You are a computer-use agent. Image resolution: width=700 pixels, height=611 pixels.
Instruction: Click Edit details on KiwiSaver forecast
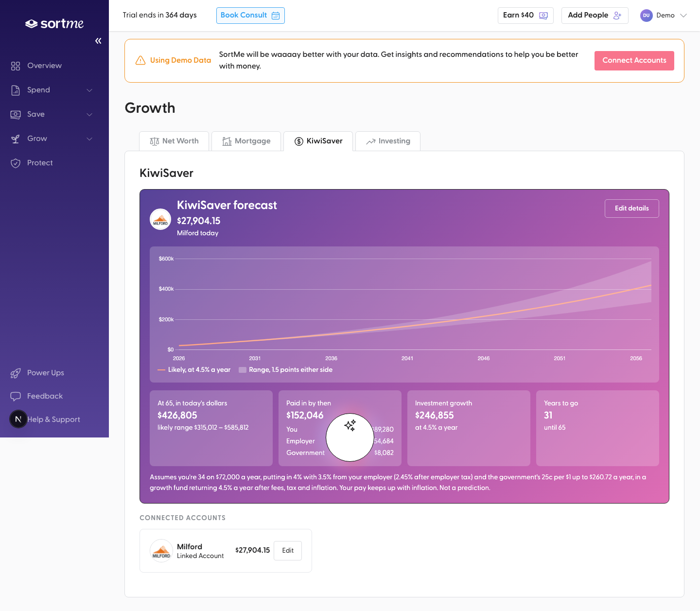632,209
